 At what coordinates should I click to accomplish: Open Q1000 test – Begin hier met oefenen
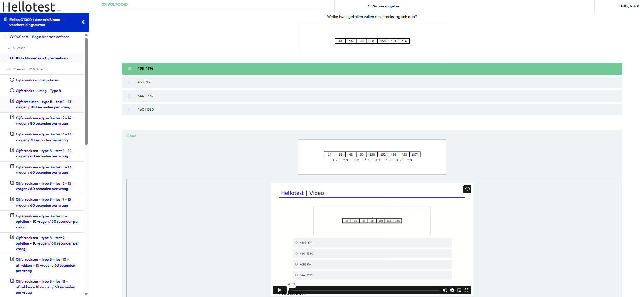pos(39,37)
